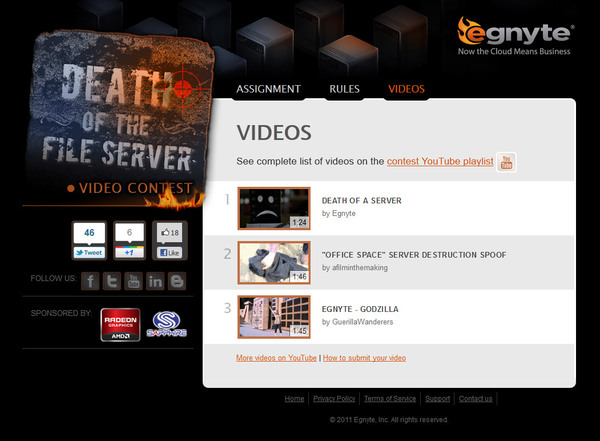The height and width of the screenshot is (441, 600).
Task: Click the title 'Death of a Server'
Action: (362, 201)
